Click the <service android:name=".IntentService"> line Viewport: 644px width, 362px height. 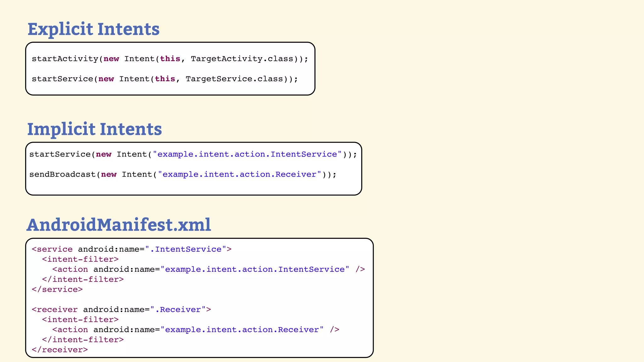pyautogui.click(x=132, y=250)
